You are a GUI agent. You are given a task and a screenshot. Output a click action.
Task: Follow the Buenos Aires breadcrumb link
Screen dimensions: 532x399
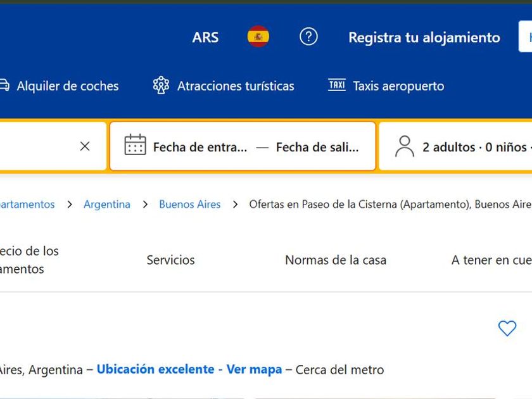pos(190,205)
